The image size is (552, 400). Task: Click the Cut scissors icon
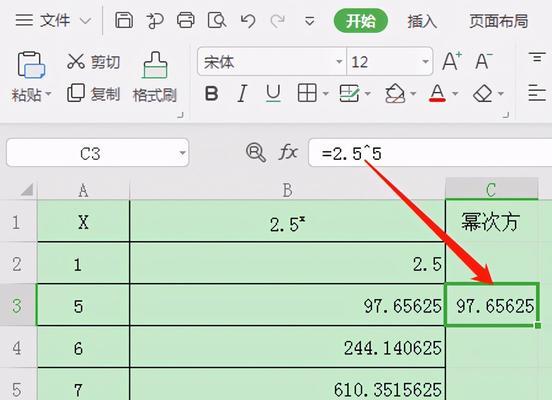point(76,62)
